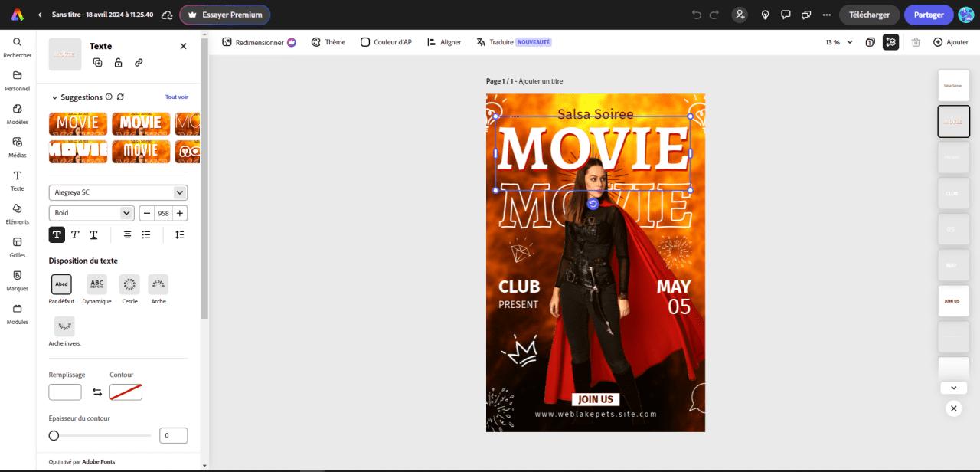Screen dimensions: 980x472
Task: Undo the last action
Action: point(696,15)
